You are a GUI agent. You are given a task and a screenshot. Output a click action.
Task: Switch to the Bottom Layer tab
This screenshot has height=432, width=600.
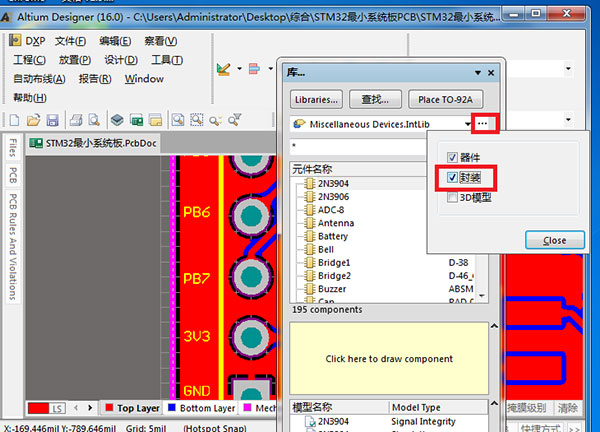(x=202, y=408)
